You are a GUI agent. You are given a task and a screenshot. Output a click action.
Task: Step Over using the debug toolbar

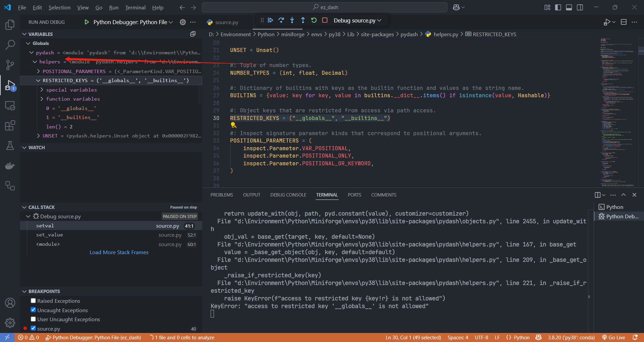click(281, 20)
